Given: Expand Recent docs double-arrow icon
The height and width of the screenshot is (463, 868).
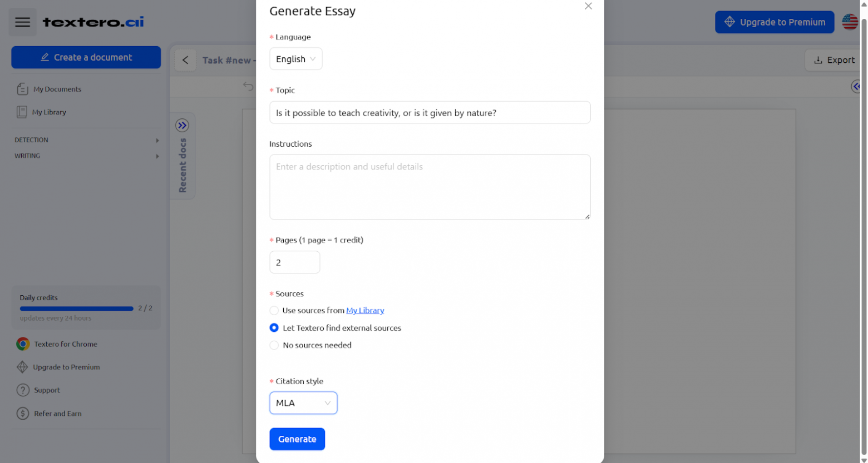Looking at the screenshot, I should 182,125.
